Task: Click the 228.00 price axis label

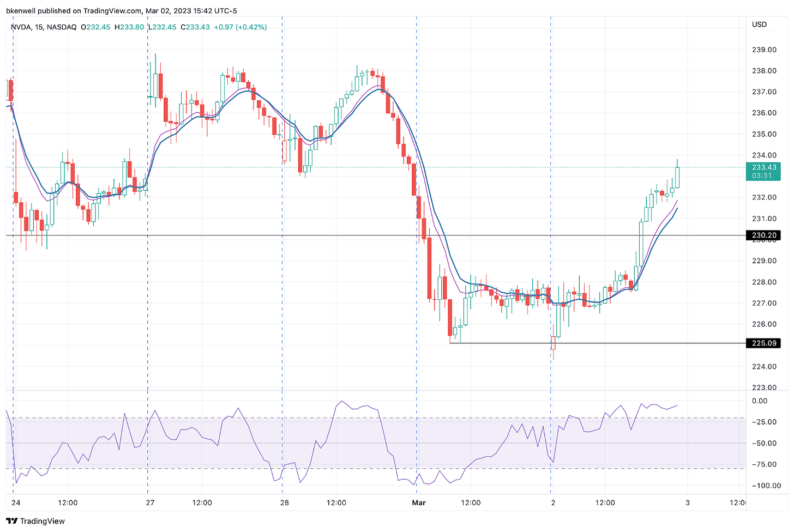Action: (764, 282)
